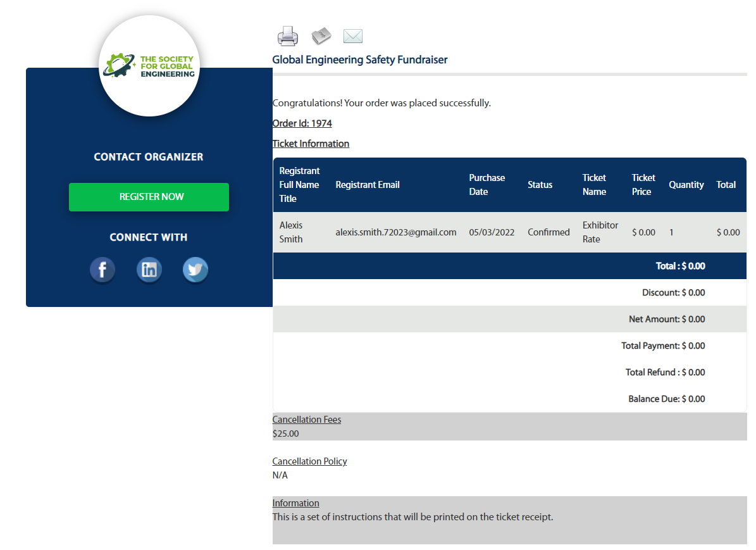Screen dimensions: 756x550
Task: Click the Total Refund : $ 0.00 line
Action: click(666, 372)
